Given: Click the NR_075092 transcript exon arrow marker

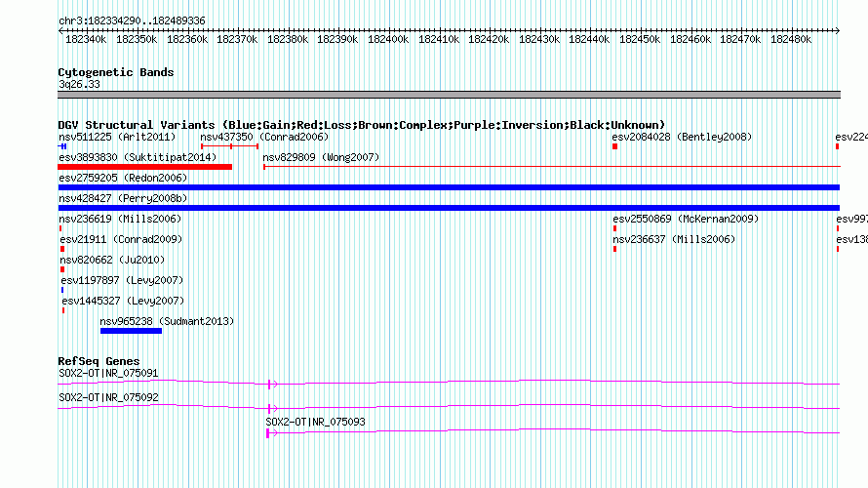Looking at the screenshot, I should (272, 408).
